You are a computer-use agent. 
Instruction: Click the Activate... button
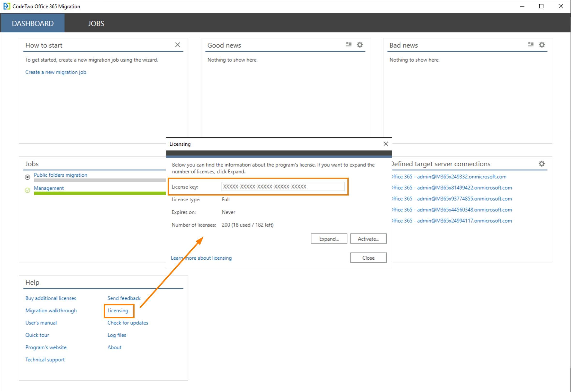368,239
